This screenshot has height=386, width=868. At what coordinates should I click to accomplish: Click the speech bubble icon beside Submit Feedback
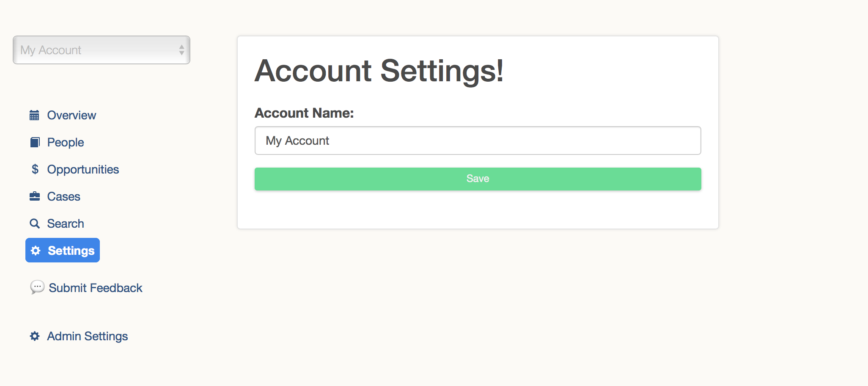(x=38, y=287)
